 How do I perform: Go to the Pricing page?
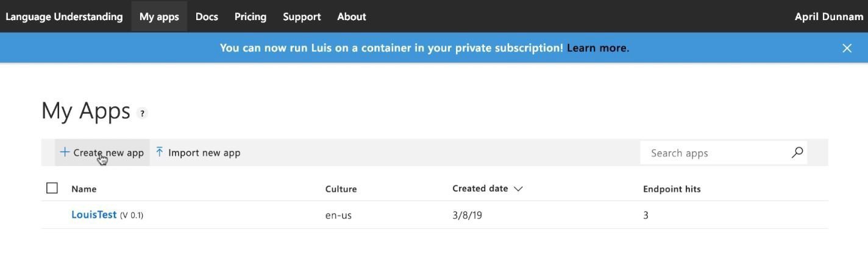(x=251, y=16)
